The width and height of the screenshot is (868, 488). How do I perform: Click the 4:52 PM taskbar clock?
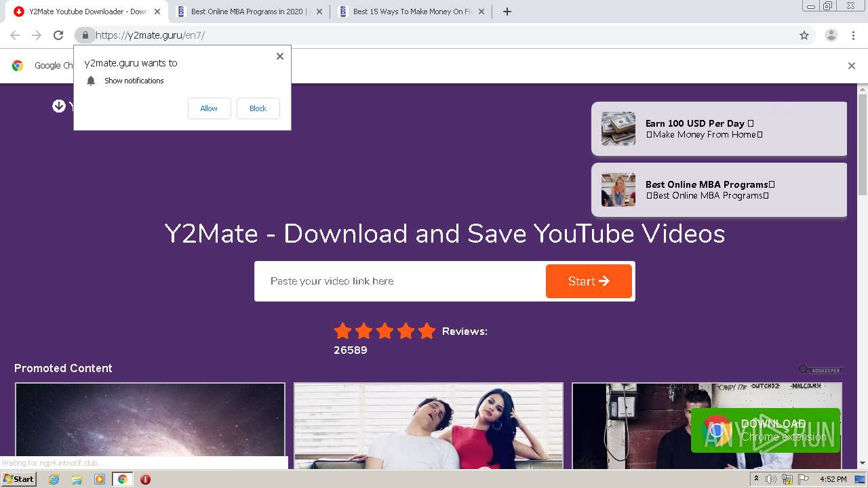pyautogui.click(x=833, y=479)
